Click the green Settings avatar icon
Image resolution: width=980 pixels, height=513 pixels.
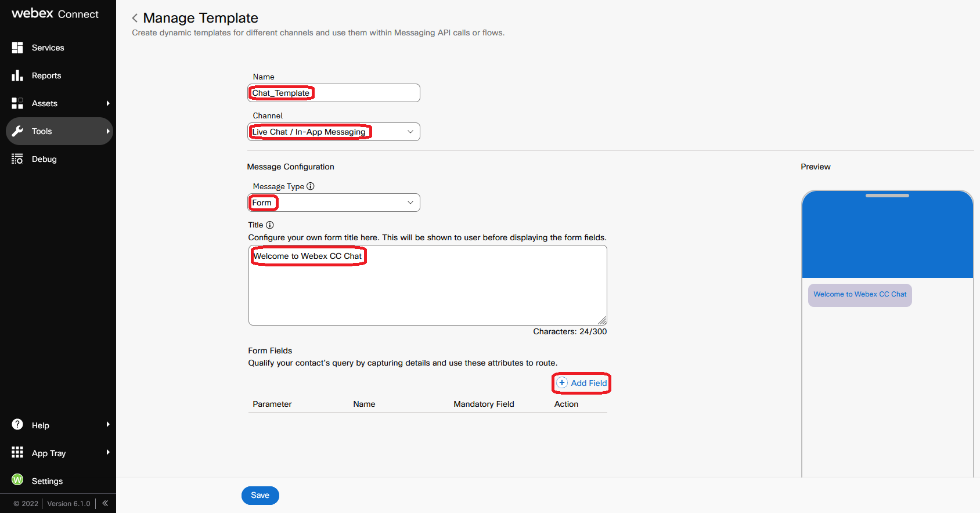click(17, 479)
